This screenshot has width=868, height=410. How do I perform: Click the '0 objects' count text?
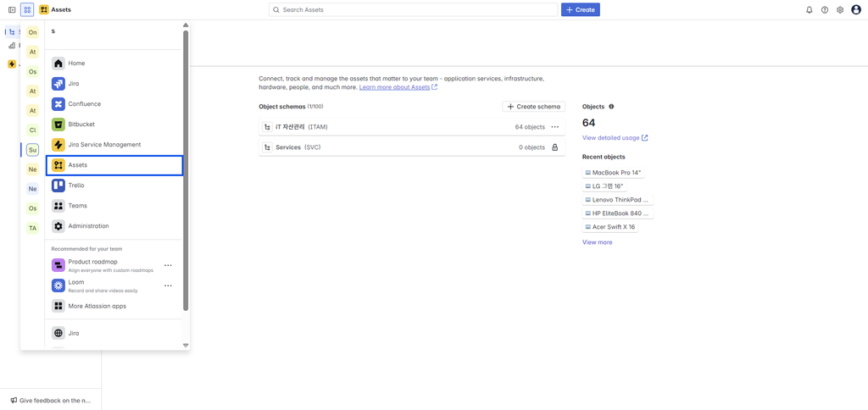click(531, 147)
